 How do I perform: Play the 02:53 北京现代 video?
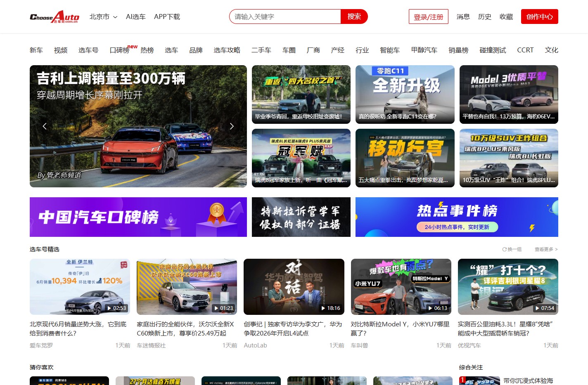[x=80, y=287]
